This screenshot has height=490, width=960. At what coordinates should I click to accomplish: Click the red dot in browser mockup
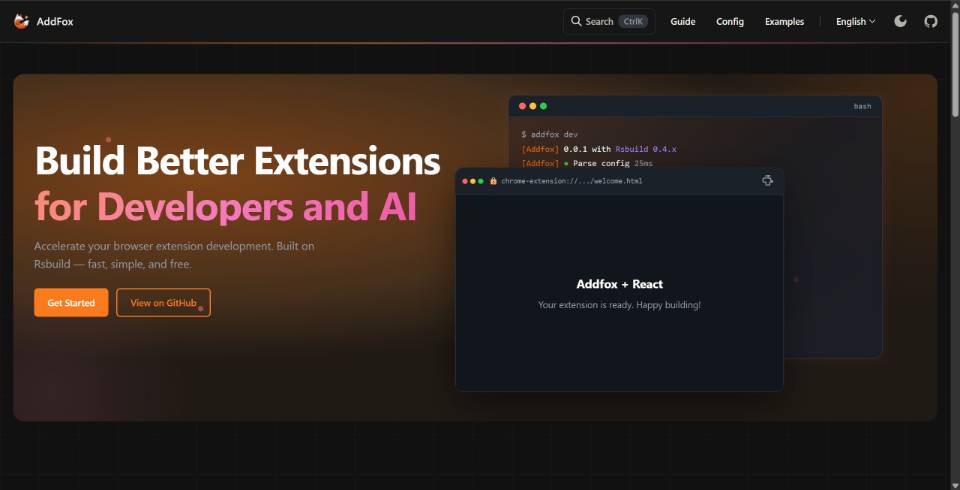point(465,181)
